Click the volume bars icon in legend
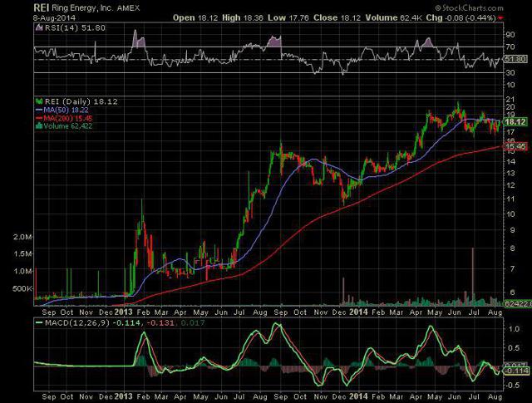This screenshot has width=532, height=403. tap(39, 125)
